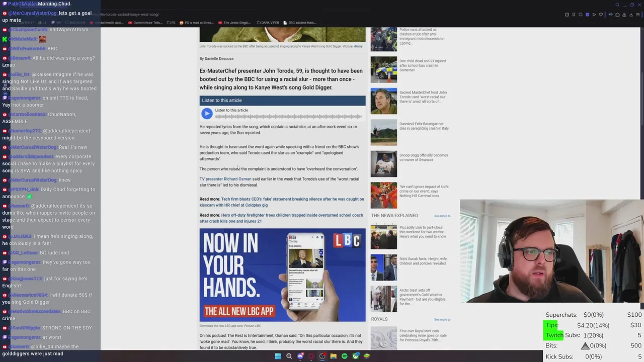Open the Opera GX browser taskbar icon
Screen dimensions: 644x362
(311, 356)
